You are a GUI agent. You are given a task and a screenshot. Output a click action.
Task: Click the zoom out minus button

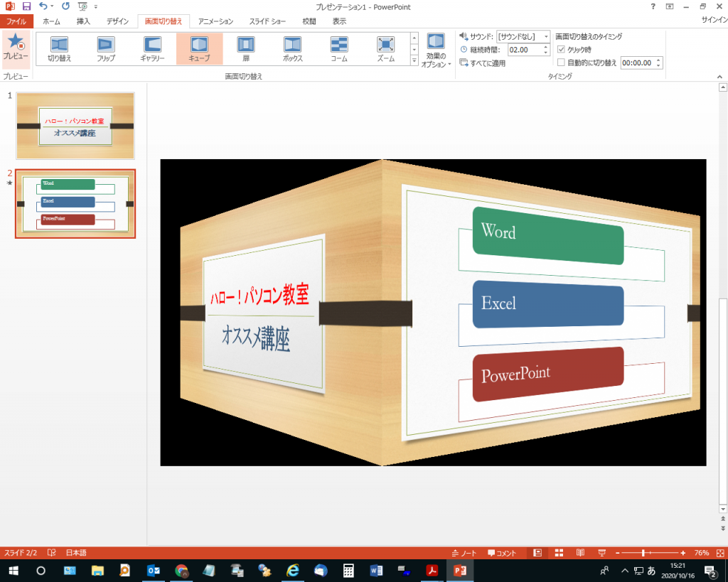point(618,553)
